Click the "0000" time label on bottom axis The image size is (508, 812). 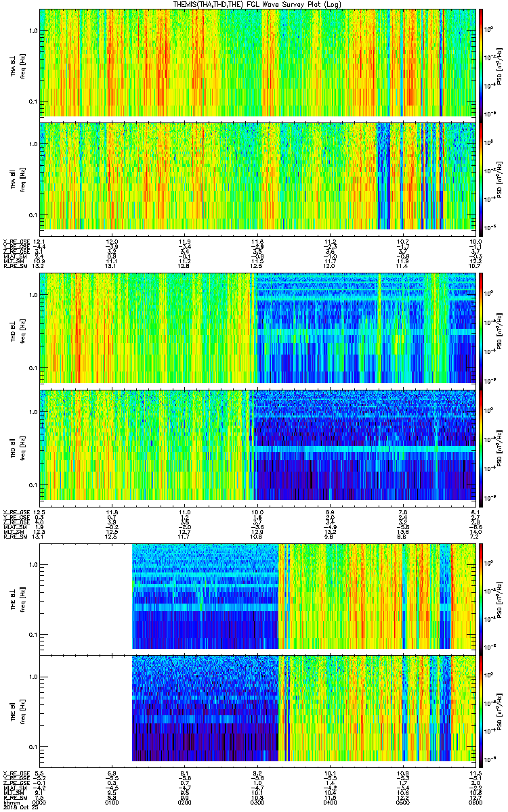[40, 802]
